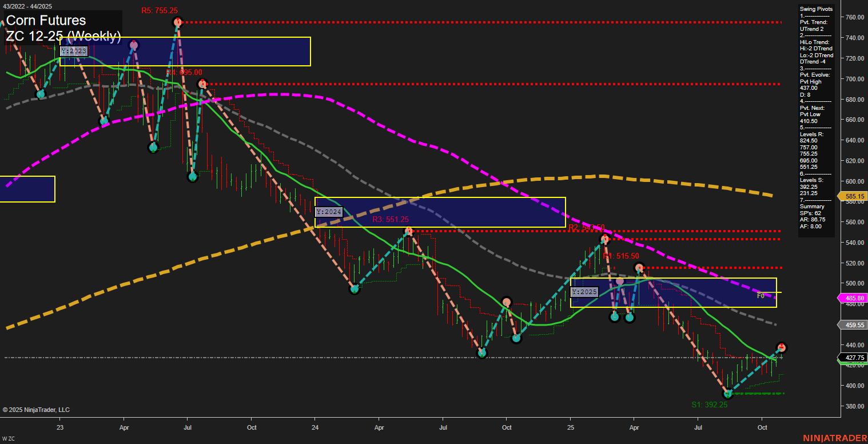Click the R1: 515.50 resistance label

click(620, 256)
